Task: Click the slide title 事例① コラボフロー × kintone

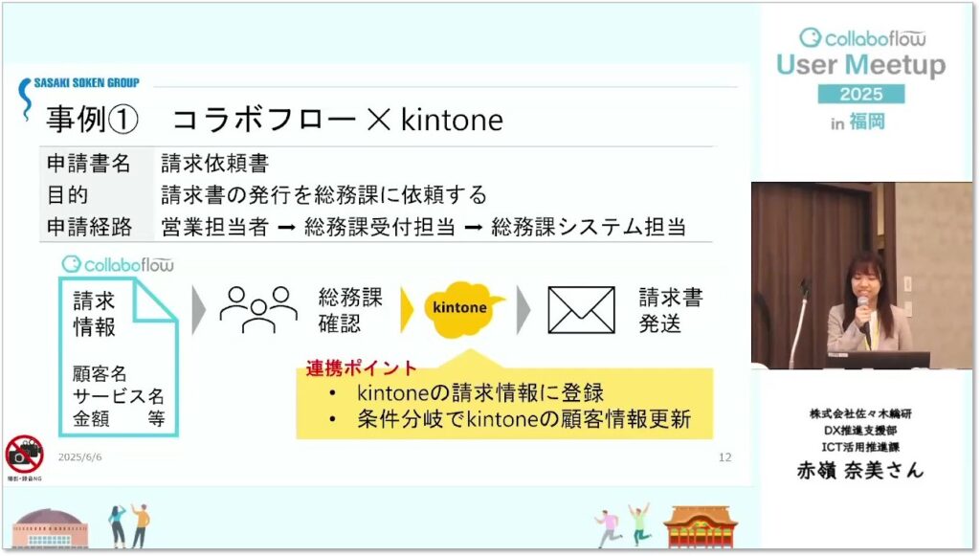Action: click(275, 120)
